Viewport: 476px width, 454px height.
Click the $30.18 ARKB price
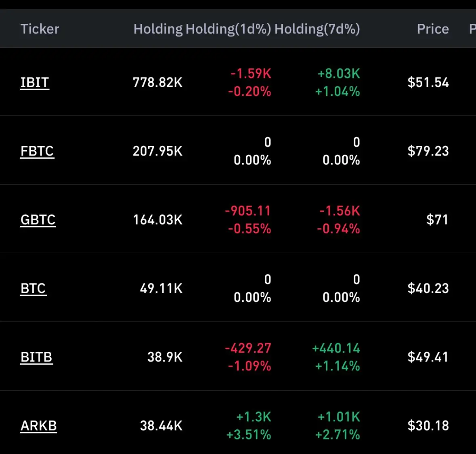(x=428, y=426)
